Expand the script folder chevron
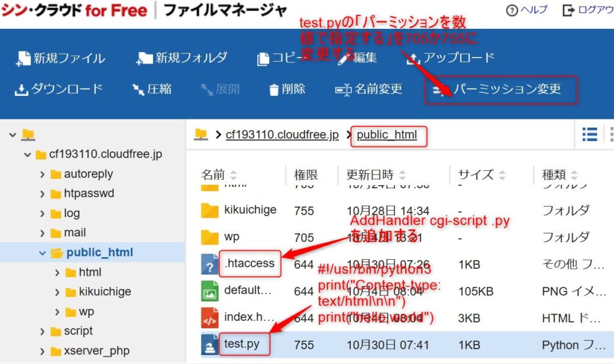 (x=43, y=332)
